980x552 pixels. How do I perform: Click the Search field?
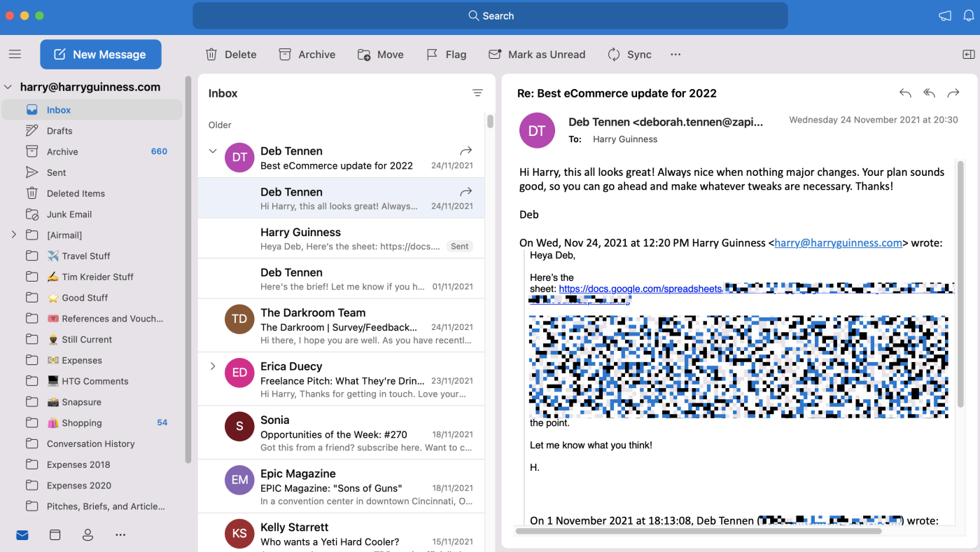490,15
